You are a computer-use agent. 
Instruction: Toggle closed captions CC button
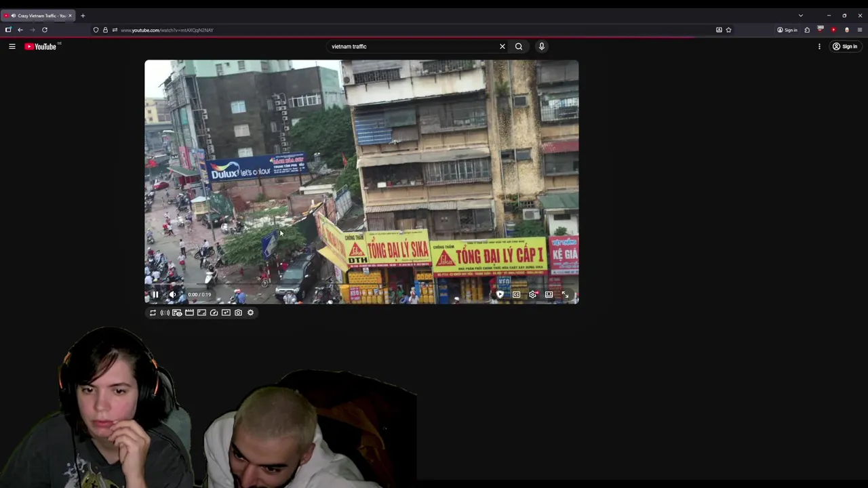[516, 294]
